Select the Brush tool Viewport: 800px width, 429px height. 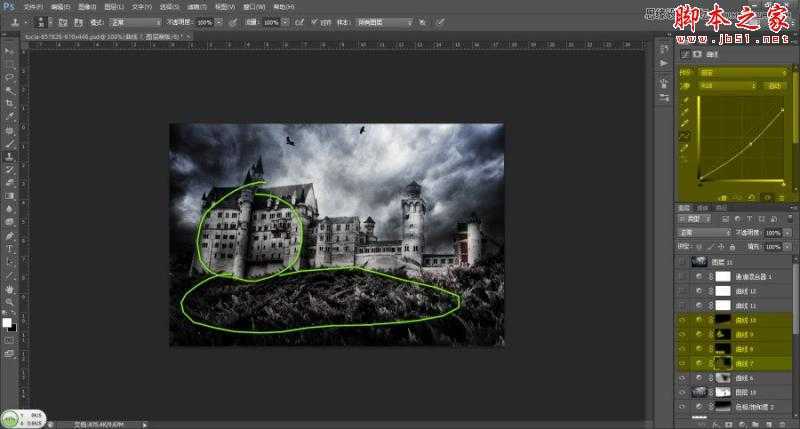pos(9,144)
